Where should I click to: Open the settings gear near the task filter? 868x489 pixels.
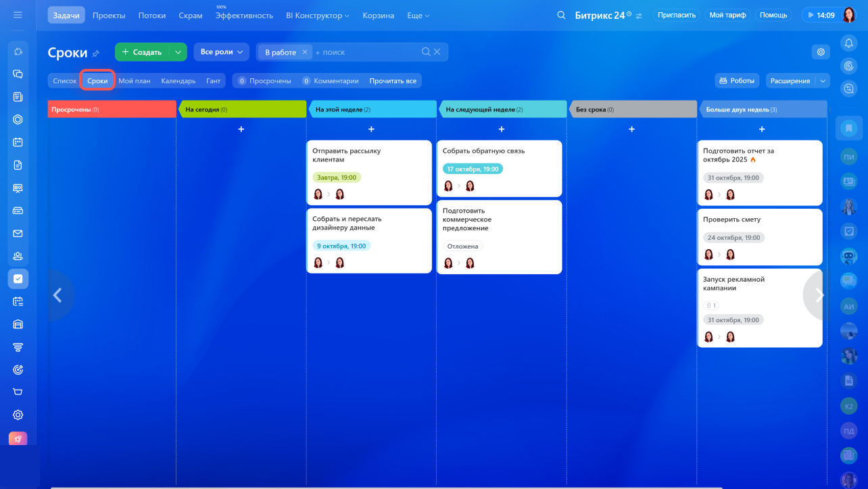(821, 52)
